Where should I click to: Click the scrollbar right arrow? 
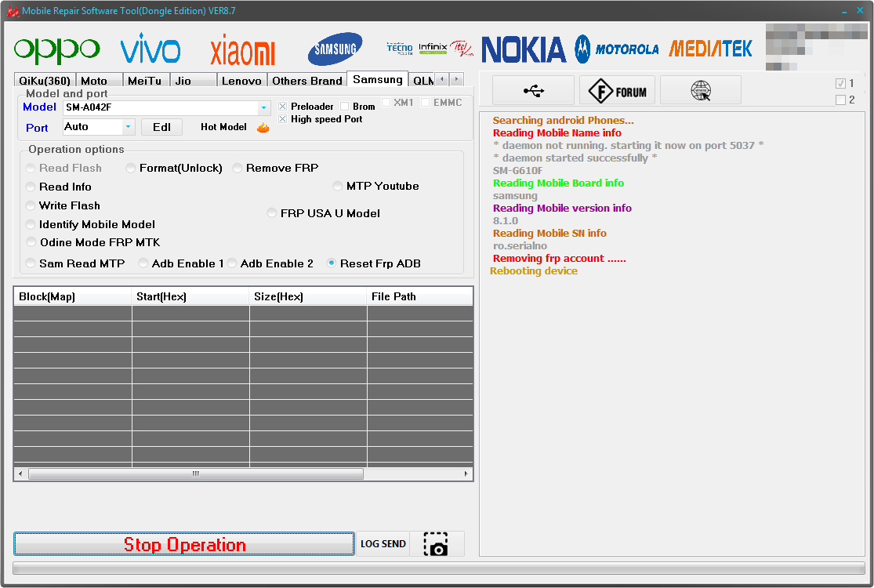click(x=466, y=474)
